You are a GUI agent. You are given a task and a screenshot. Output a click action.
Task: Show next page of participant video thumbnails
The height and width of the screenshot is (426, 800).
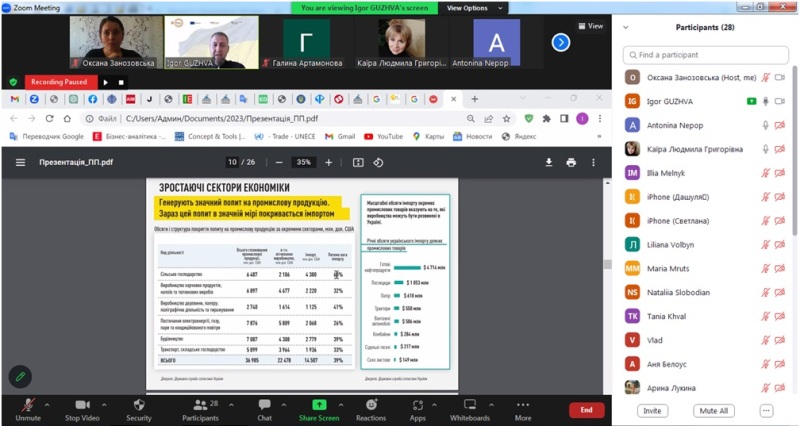coord(561,42)
